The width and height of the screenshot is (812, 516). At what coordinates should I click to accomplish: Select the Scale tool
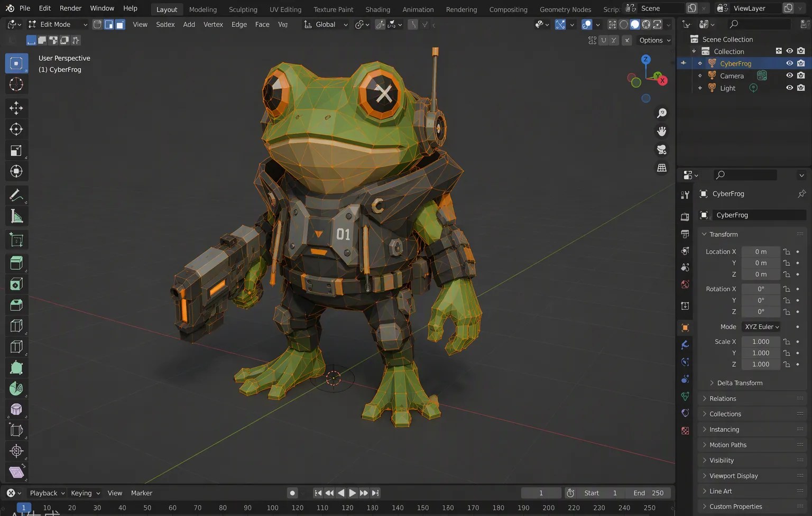click(16, 150)
